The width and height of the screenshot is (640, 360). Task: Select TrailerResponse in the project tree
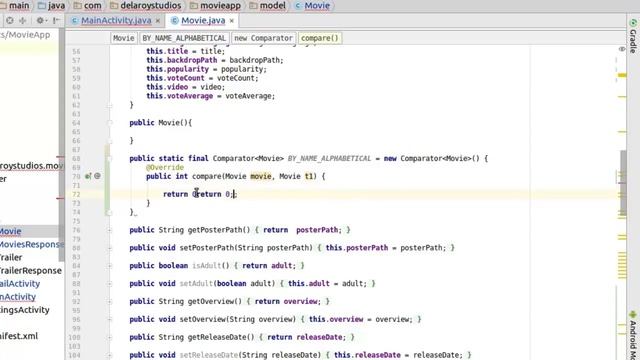click(31, 271)
